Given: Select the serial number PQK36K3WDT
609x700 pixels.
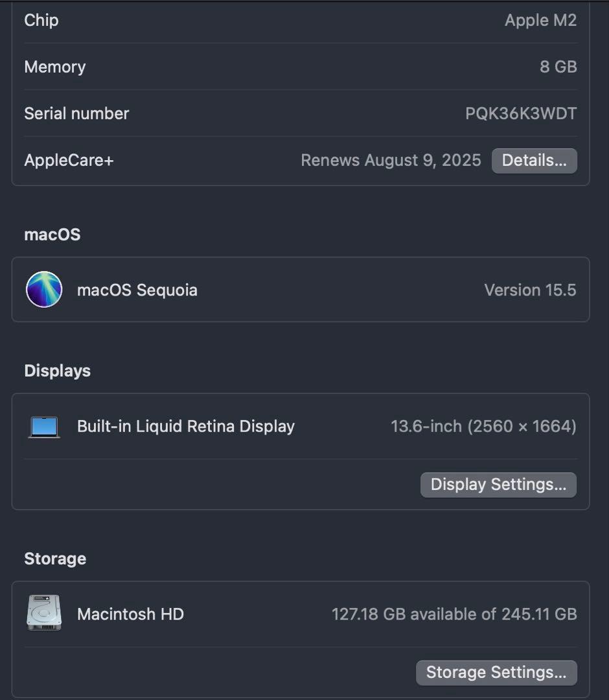Looking at the screenshot, I should coord(520,113).
